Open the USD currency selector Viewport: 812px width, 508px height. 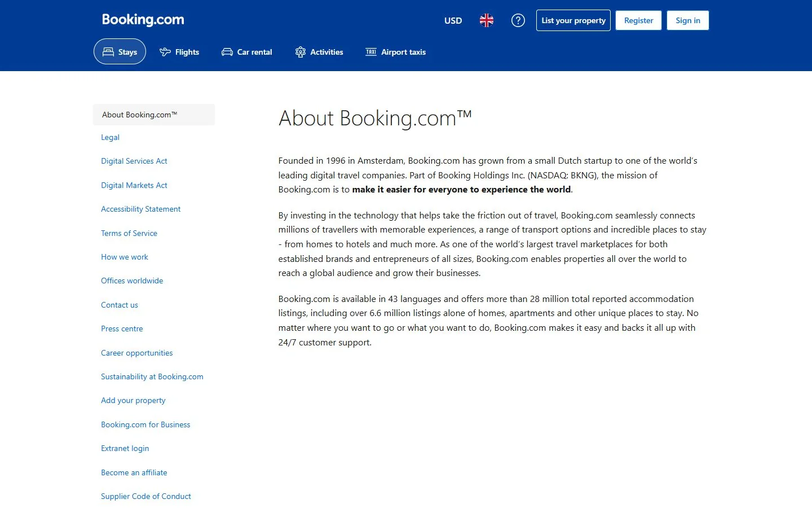point(453,20)
